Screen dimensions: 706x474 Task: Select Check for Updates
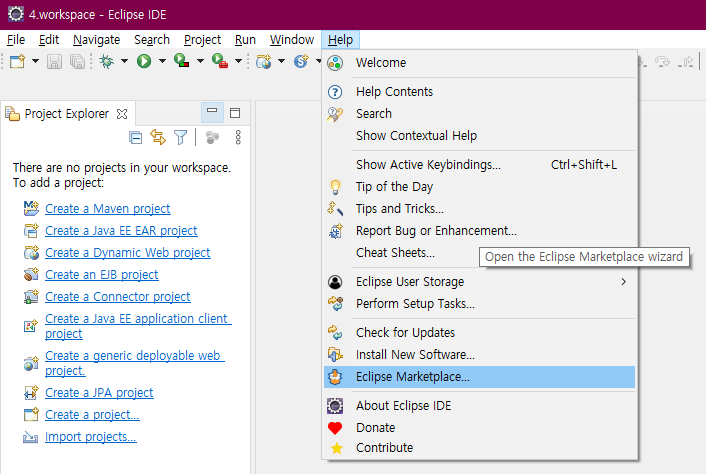[479, 333]
